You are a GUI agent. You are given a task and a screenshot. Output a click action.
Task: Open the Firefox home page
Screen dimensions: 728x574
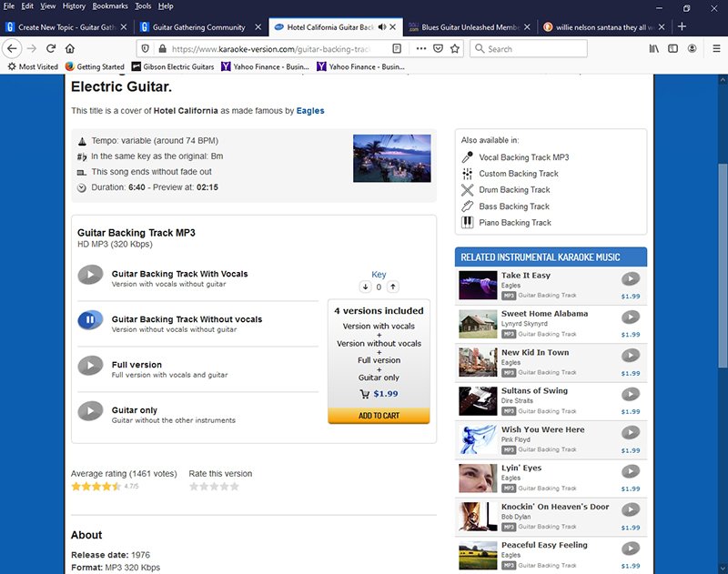[x=70, y=48]
